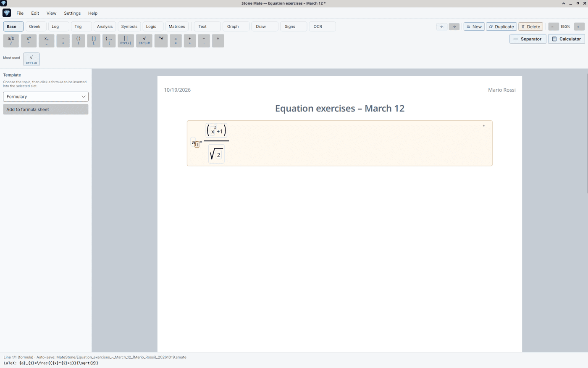Viewport: 588px width, 368px height.
Task: Click the Stone Mate gem logo
Action: pyautogui.click(x=7, y=13)
